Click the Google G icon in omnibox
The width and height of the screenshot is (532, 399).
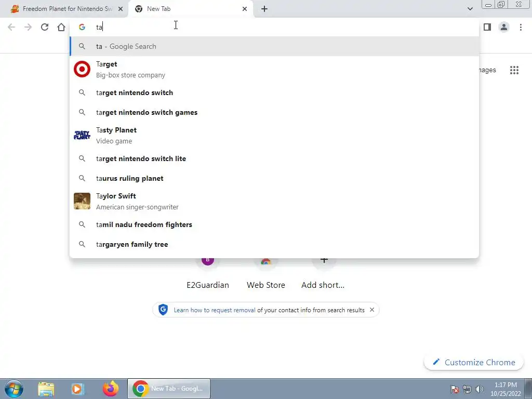[82, 27]
